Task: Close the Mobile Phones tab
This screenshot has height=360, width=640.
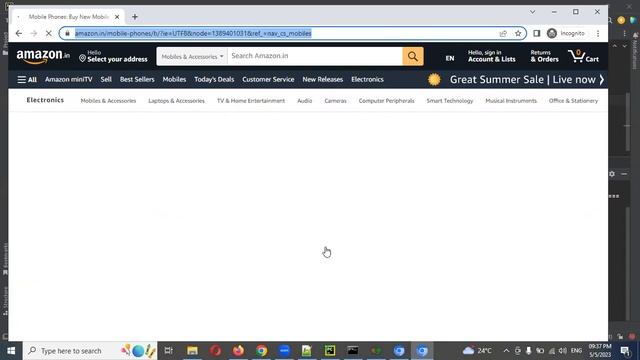Action: [x=117, y=17]
